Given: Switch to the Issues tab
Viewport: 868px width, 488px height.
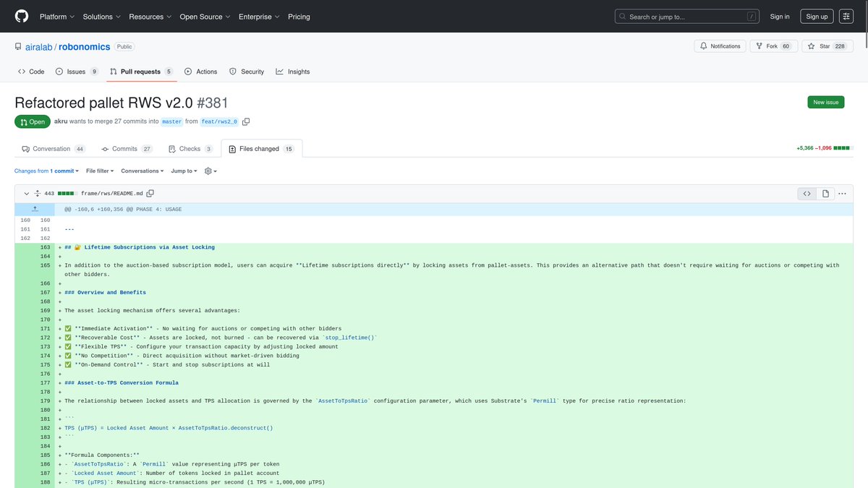Looking at the screenshot, I should (77, 72).
